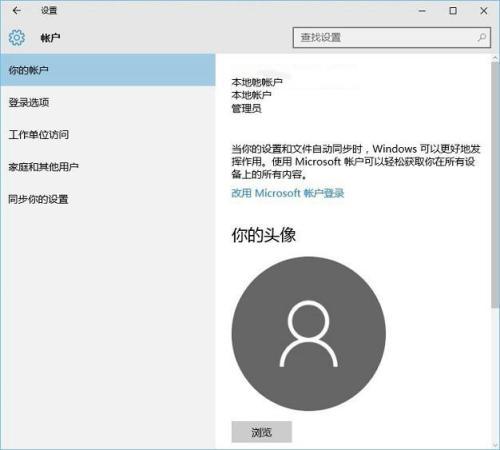This screenshot has width=500, height=450.
Task: Close the settings window
Action: pyautogui.click(x=484, y=11)
